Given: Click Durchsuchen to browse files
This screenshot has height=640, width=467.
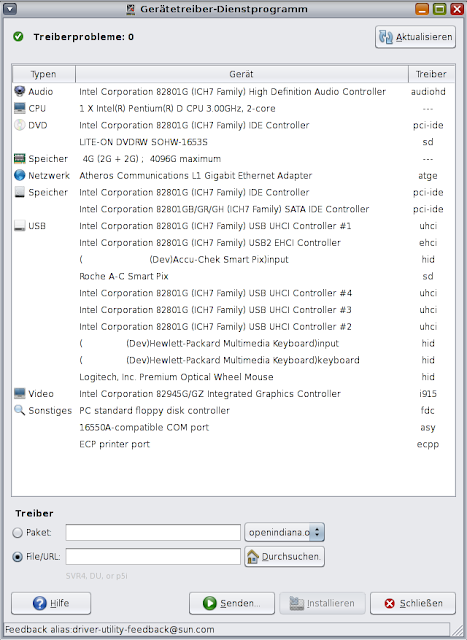Looking at the screenshot, I should (285, 556).
